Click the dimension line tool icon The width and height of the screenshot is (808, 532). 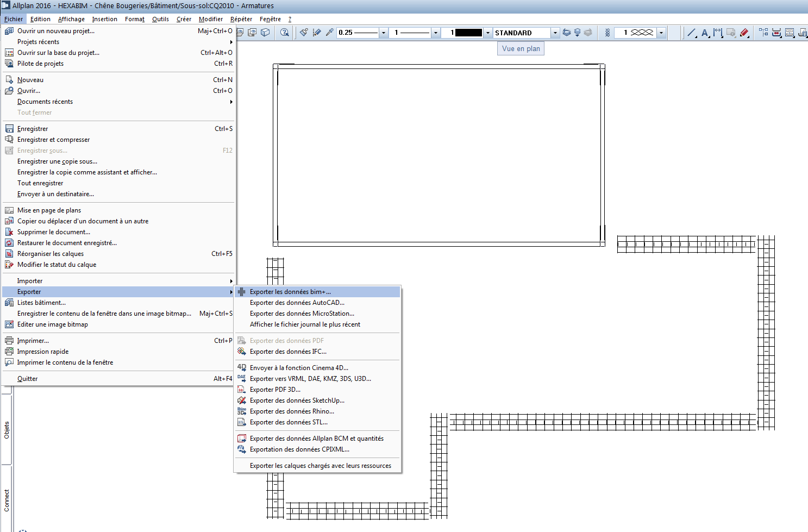718,33
